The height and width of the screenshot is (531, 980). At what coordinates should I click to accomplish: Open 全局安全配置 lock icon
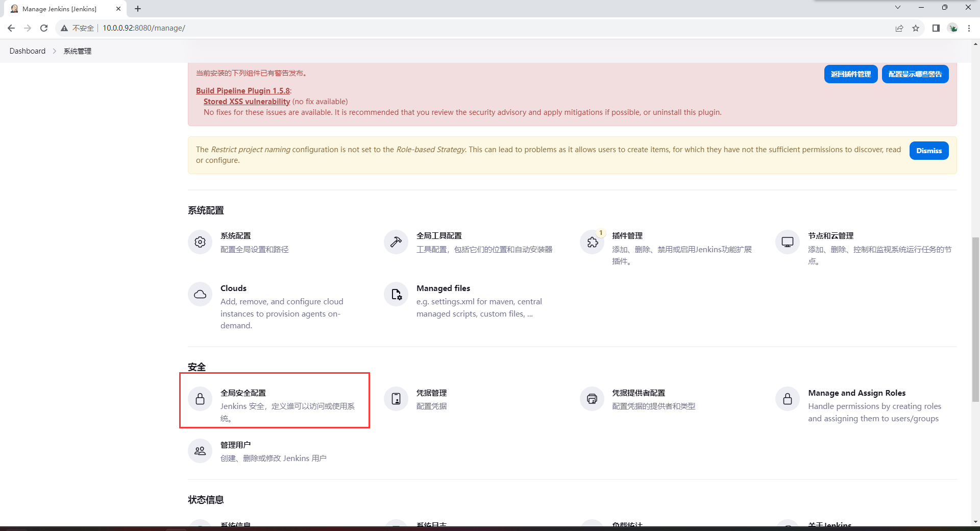pos(200,399)
